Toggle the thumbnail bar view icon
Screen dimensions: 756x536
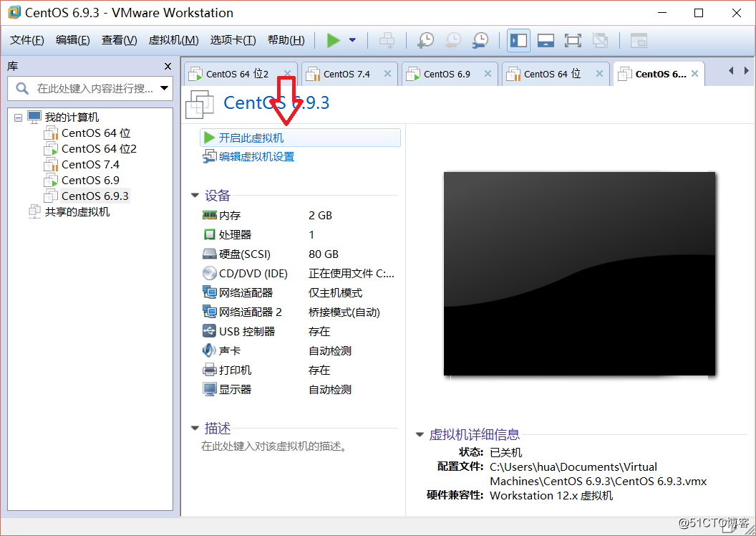coord(546,40)
